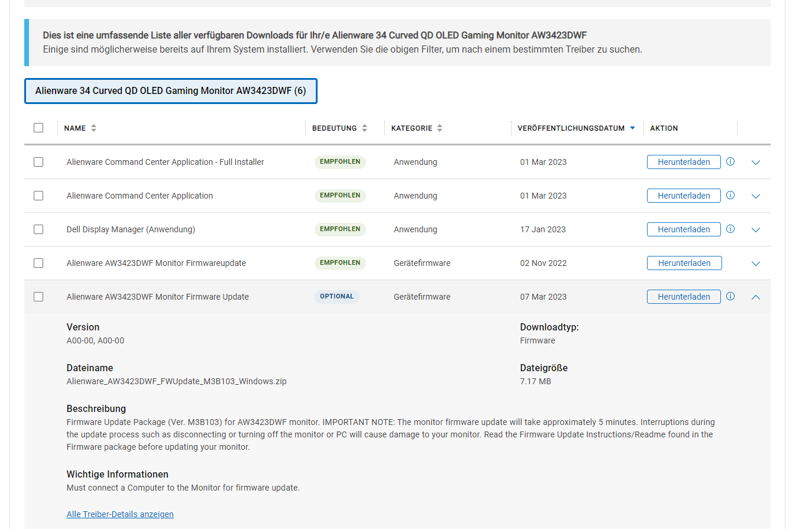The height and width of the screenshot is (529, 812).
Task: Click the VERÖFFENTLICHUNGSDATUM column header
Action: (x=571, y=128)
